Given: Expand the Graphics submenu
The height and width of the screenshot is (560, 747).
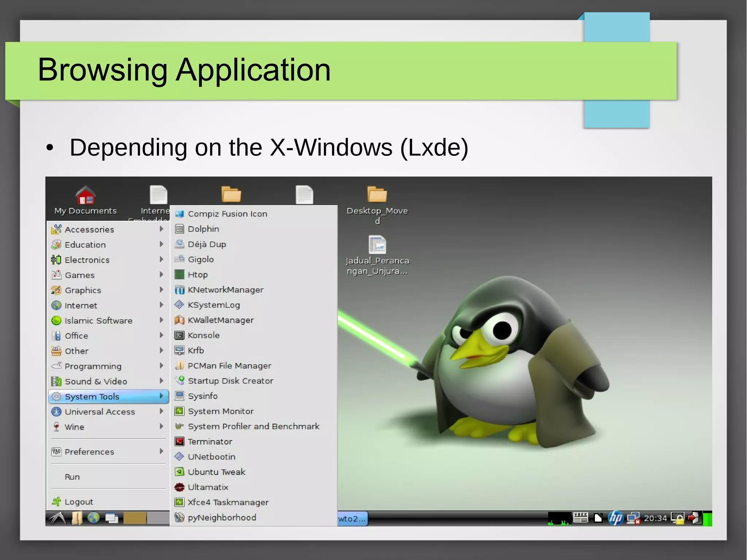Looking at the screenshot, I should point(108,290).
